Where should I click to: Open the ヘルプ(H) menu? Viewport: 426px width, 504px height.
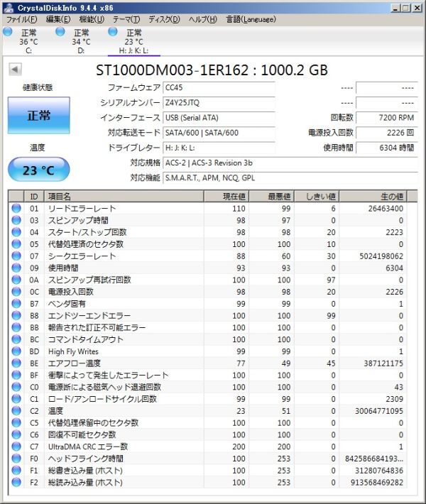(x=203, y=19)
